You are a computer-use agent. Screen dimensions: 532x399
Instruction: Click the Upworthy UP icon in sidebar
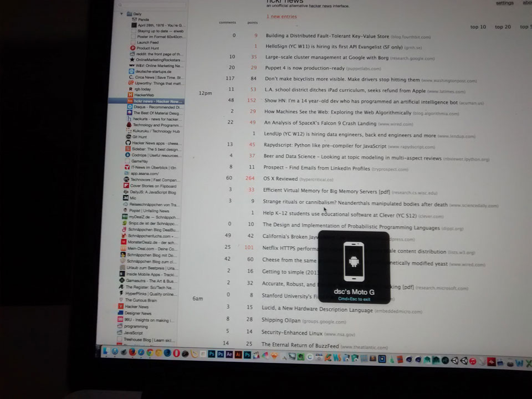point(130,83)
